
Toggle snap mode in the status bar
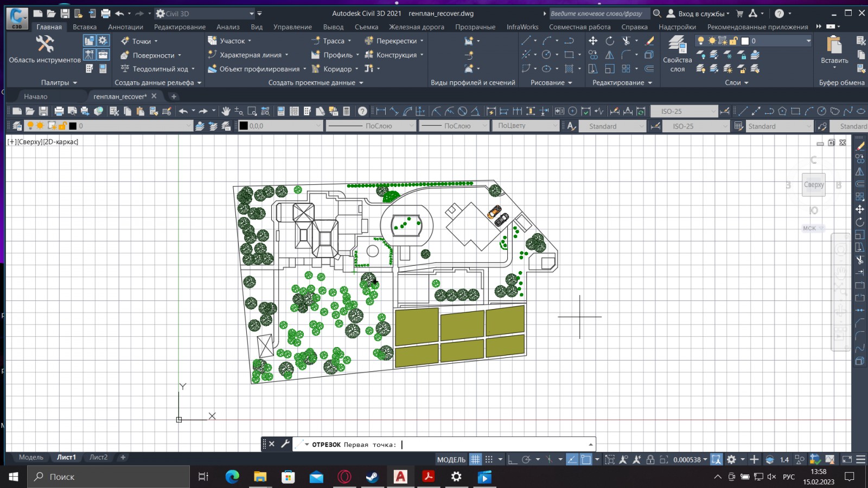click(489, 459)
